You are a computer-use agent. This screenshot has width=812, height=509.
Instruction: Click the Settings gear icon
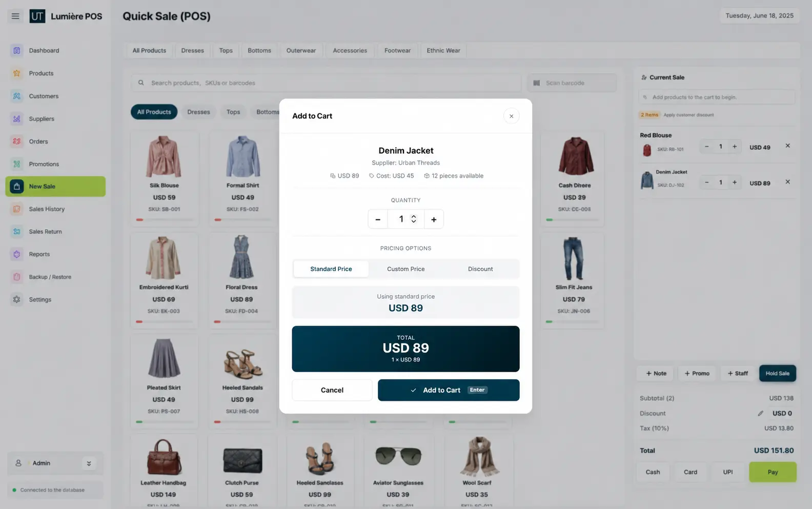(17, 299)
